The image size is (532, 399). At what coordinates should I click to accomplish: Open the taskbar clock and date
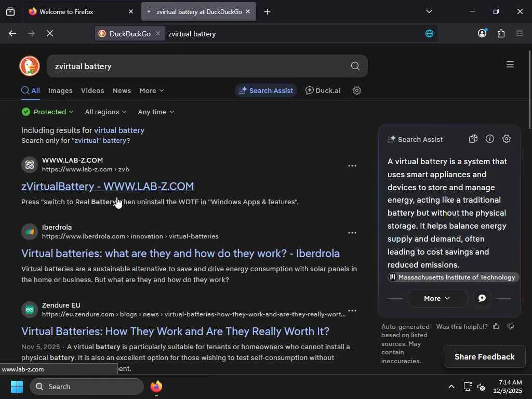(x=508, y=387)
